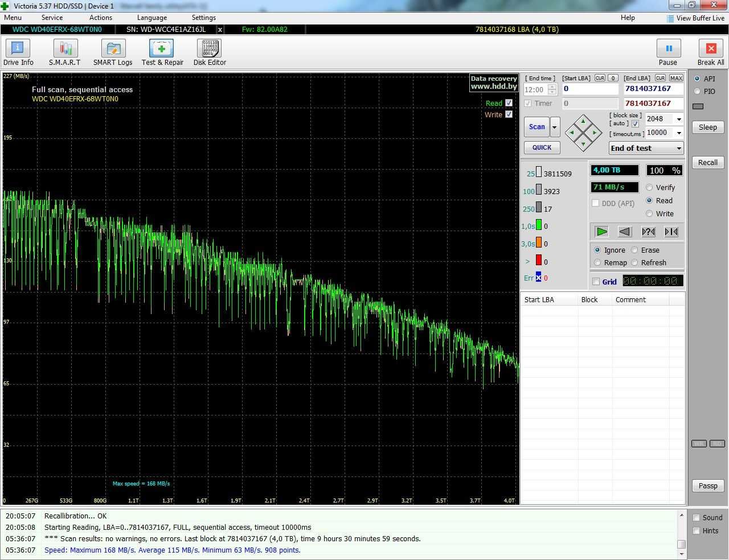
Task: Select the Refresh radio button
Action: 634,262
